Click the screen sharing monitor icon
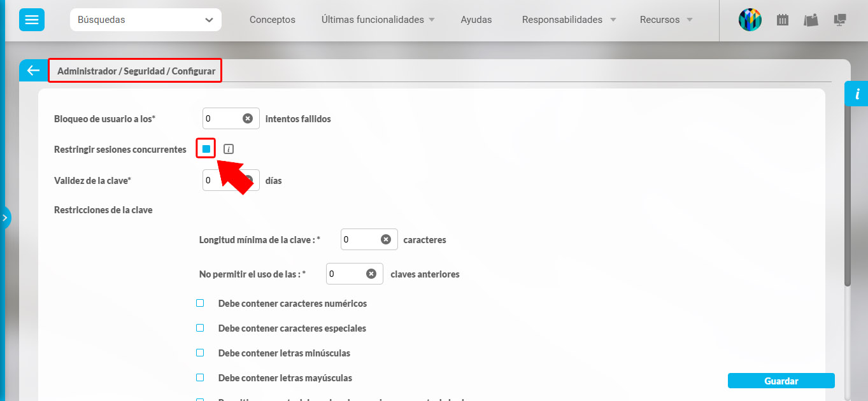The width and height of the screenshot is (868, 401). tap(839, 20)
